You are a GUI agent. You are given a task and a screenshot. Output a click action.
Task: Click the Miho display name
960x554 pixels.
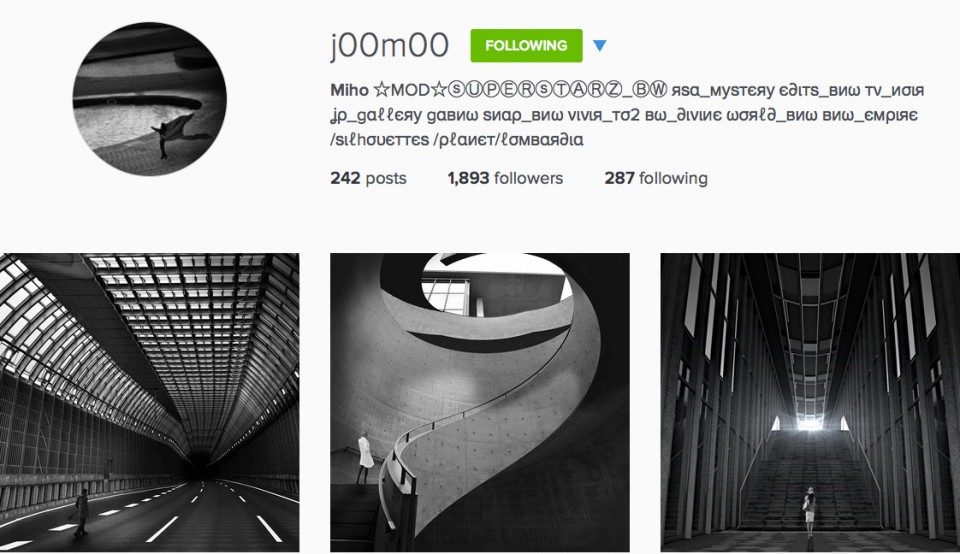[349, 90]
